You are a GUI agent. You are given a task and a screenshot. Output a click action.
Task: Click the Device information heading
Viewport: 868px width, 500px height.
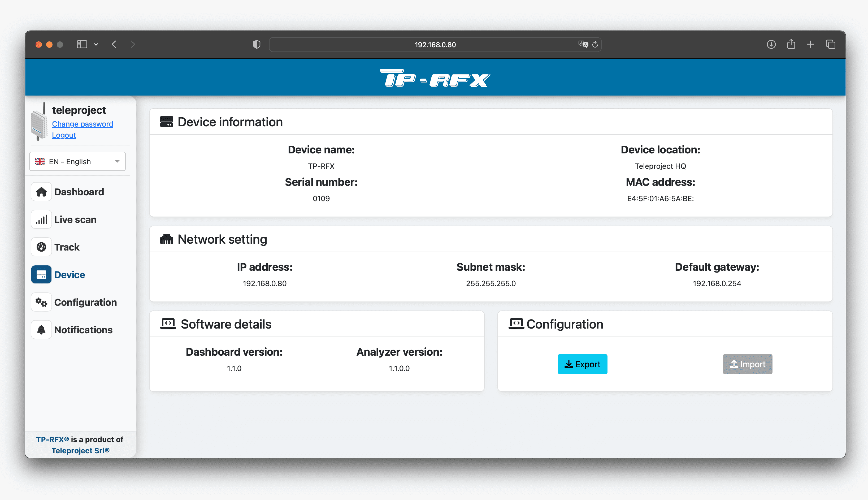(x=230, y=122)
